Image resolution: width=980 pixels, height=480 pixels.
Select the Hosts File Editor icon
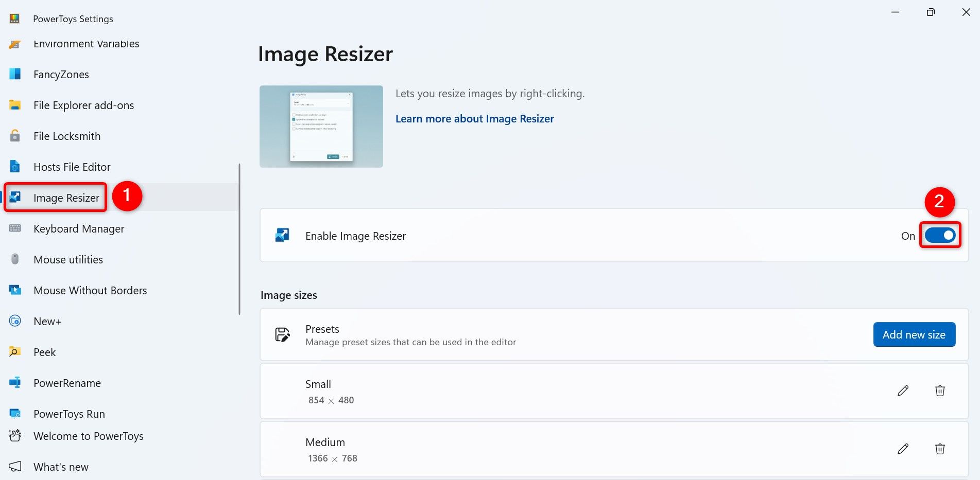tap(15, 167)
